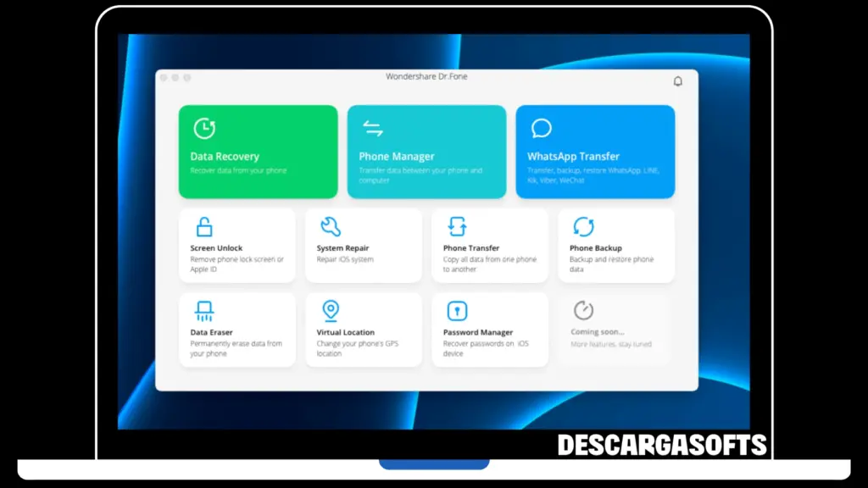Click the Phone Transfer dual-arrow icon
The width and height of the screenshot is (868, 488).
pos(458,226)
